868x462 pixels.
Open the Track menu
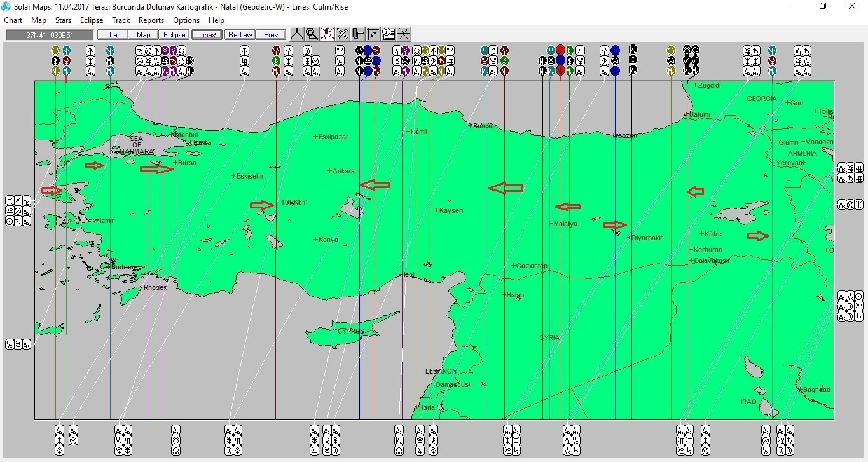click(x=121, y=20)
